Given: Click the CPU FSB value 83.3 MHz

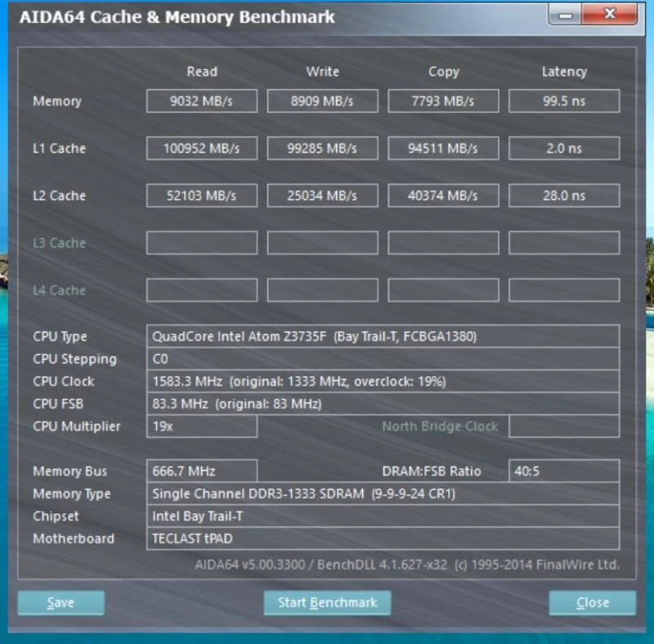Looking at the screenshot, I should [x=383, y=404].
